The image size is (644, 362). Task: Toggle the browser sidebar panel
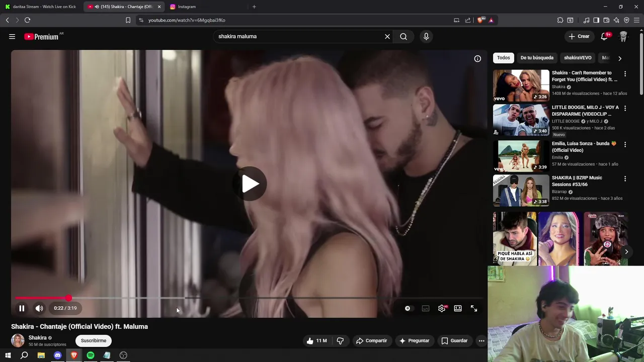(596, 20)
